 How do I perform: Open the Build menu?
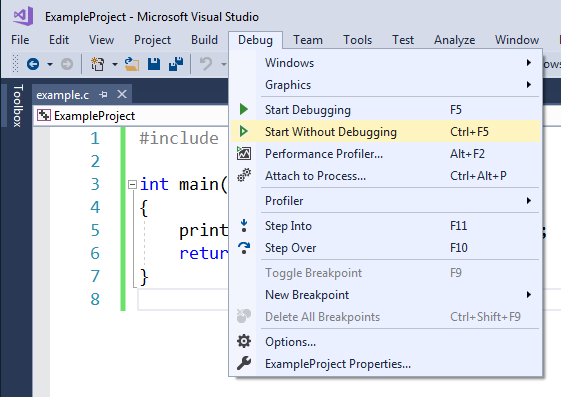pyautogui.click(x=204, y=40)
